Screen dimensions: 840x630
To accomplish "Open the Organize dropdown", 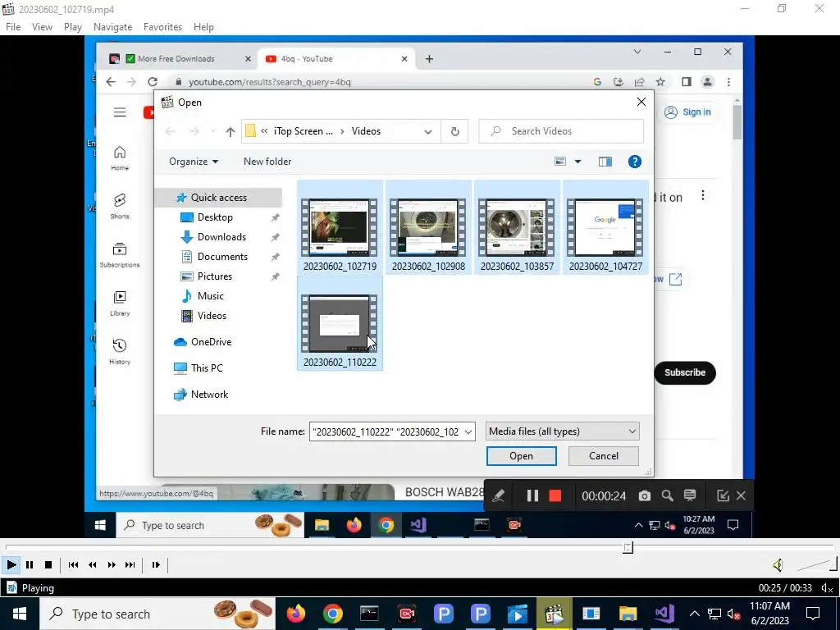I will [194, 162].
